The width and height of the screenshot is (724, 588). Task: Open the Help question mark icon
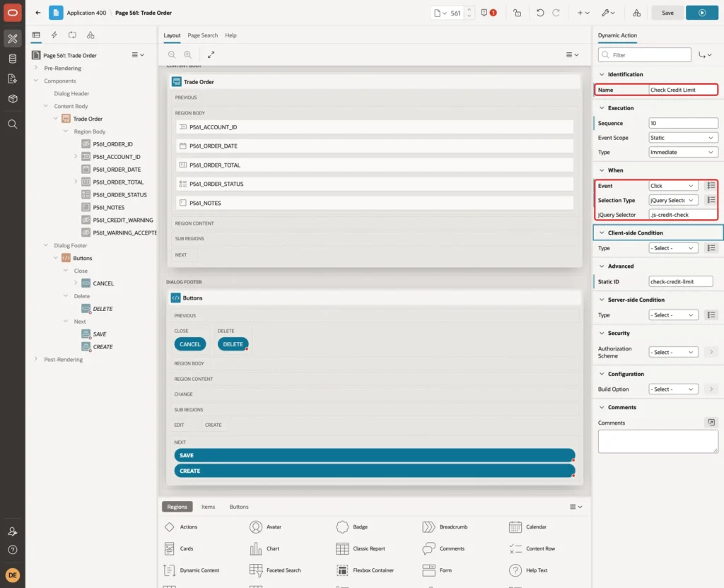[13, 550]
